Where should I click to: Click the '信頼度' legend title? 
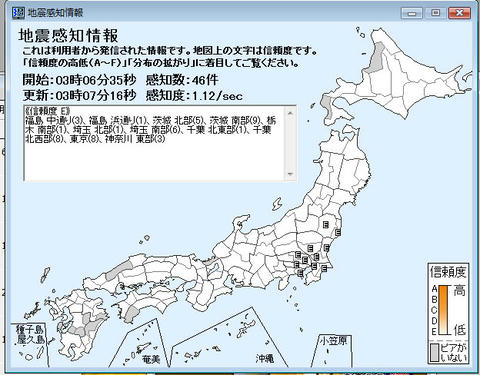[448, 272]
